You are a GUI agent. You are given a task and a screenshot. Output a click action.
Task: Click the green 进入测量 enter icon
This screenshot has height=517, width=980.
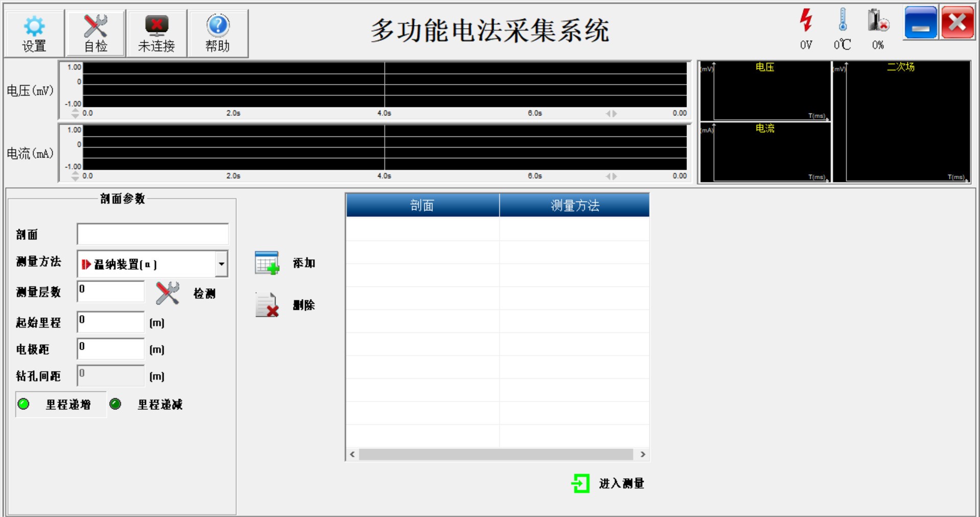click(x=580, y=483)
